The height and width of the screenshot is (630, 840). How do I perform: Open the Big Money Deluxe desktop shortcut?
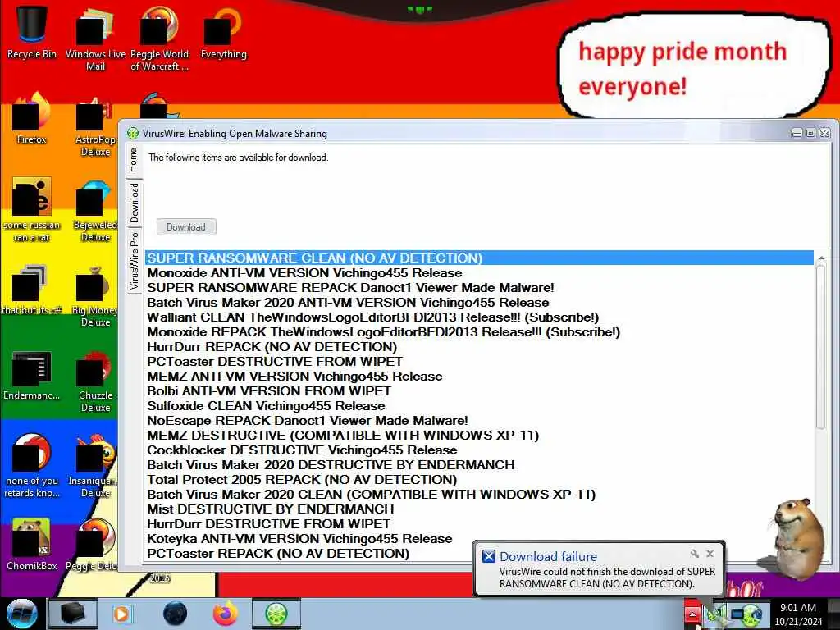click(95, 295)
